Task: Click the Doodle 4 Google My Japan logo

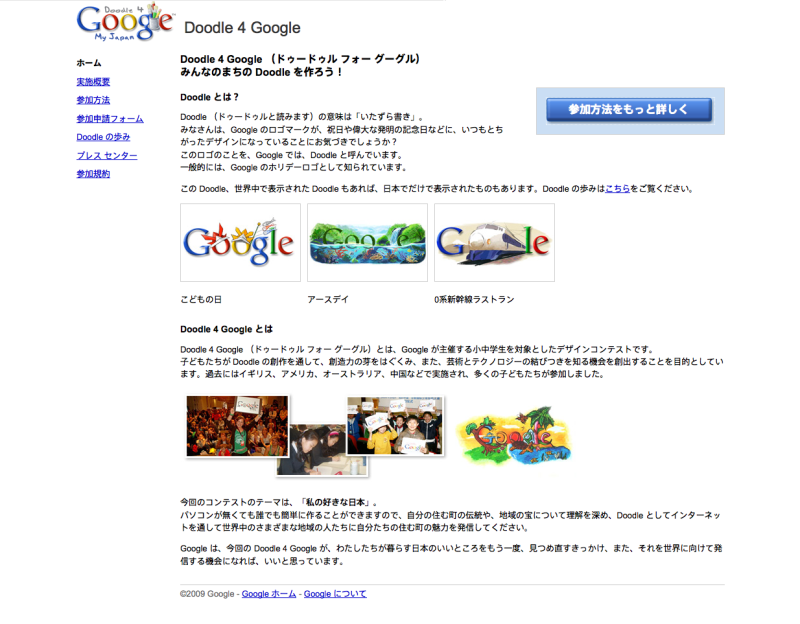Action: [125, 22]
